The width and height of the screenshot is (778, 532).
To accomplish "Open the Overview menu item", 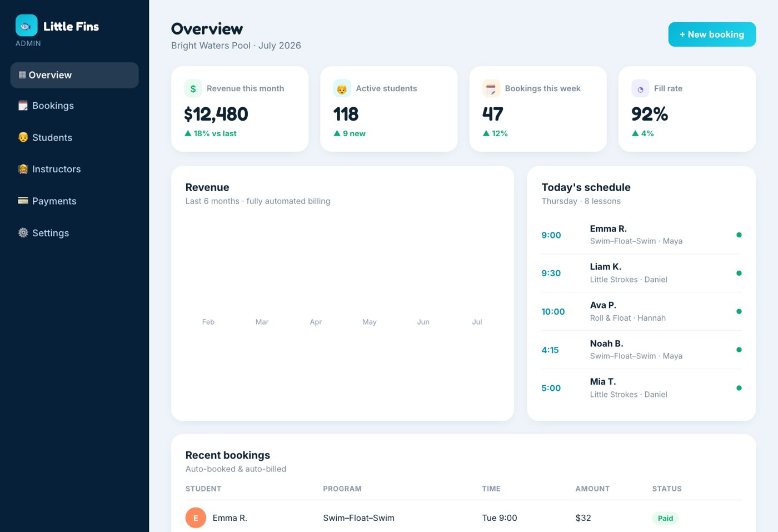I will (x=74, y=75).
